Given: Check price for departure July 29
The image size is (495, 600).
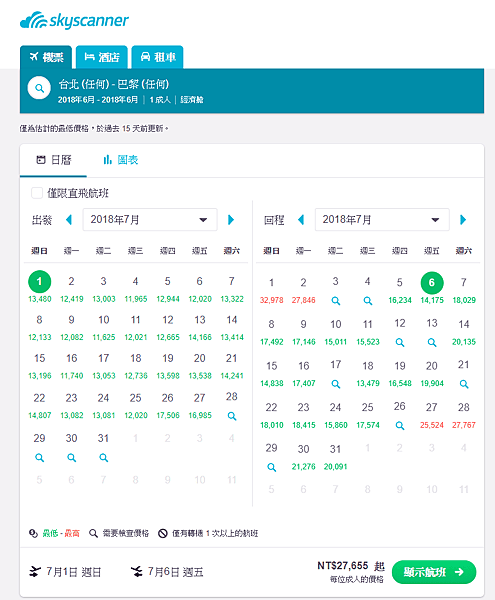Looking at the screenshot, I should pyautogui.click(x=39, y=458).
